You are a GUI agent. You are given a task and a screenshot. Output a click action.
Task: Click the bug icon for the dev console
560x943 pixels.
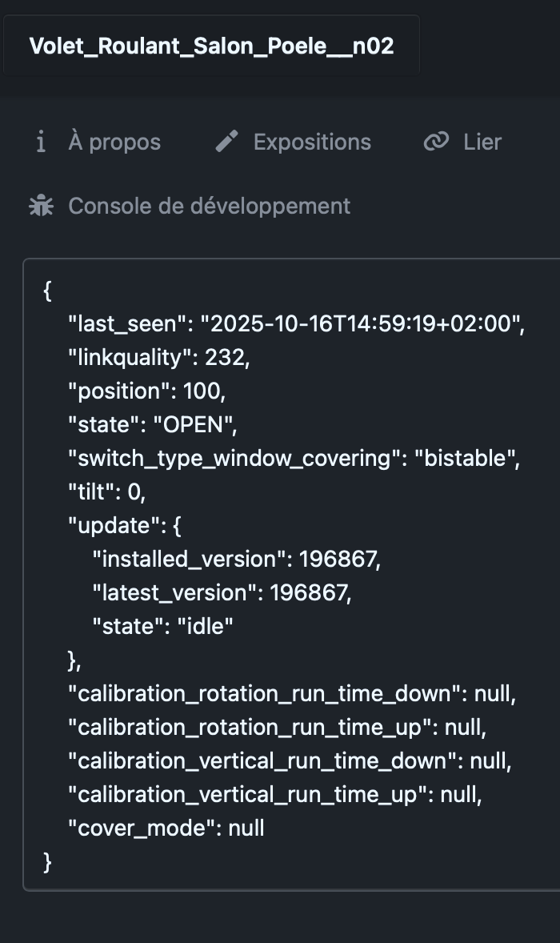(x=41, y=207)
